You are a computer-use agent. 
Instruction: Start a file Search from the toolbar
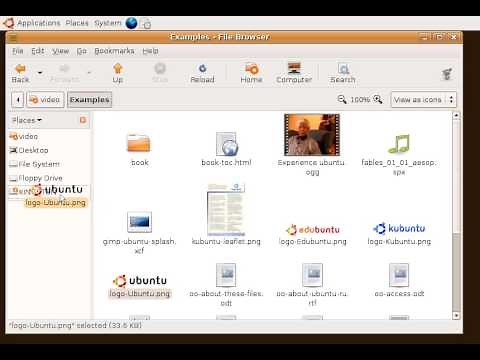click(343, 73)
